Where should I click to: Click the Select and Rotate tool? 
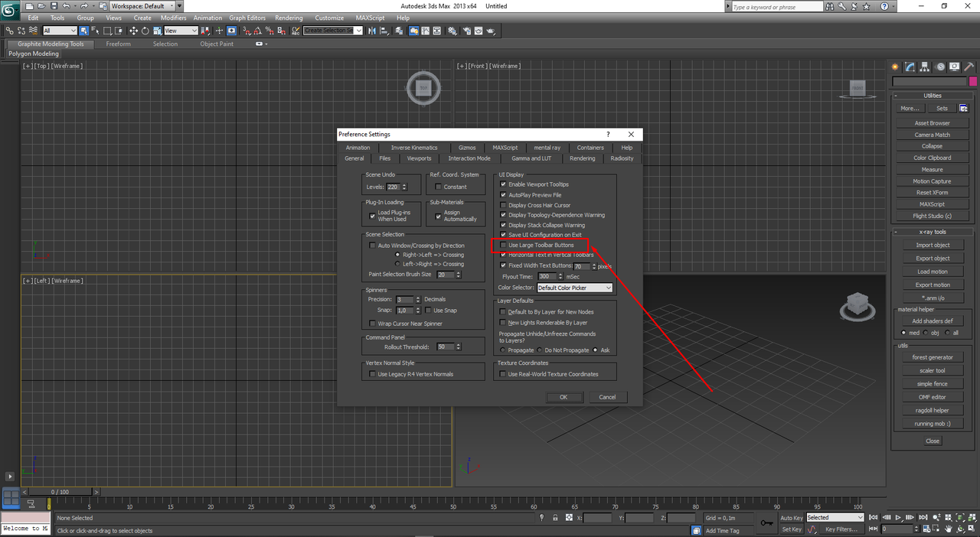[x=145, y=31]
